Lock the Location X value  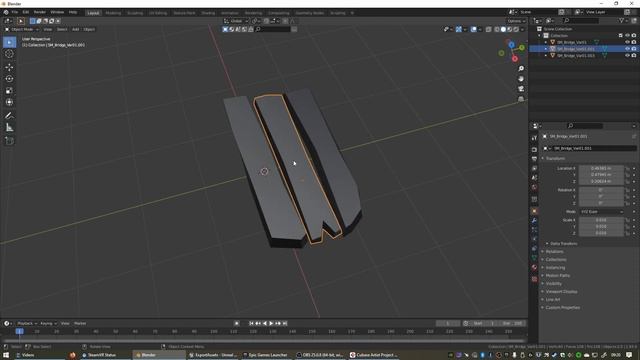(x=627, y=168)
